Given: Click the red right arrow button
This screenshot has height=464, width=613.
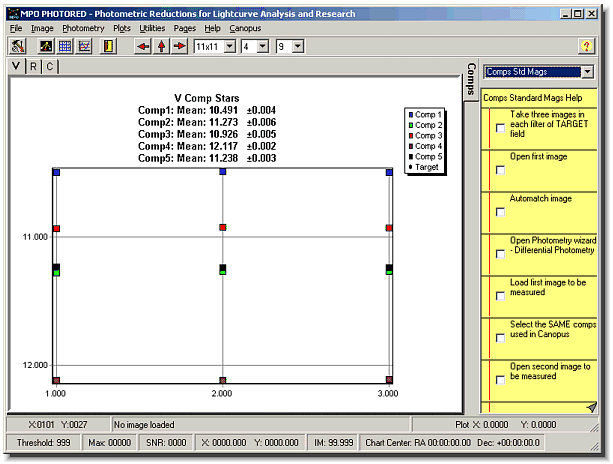Looking at the screenshot, I should coord(179,46).
